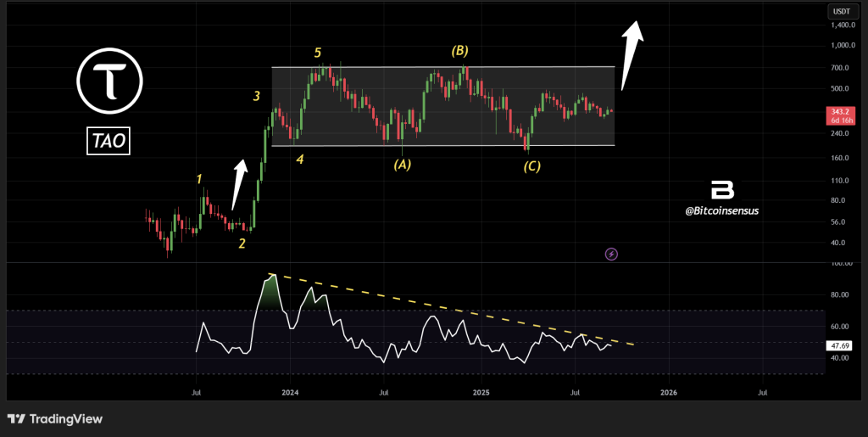The width and height of the screenshot is (868, 437).
Task: Select the (C) wave label
Action: (x=531, y=166)
